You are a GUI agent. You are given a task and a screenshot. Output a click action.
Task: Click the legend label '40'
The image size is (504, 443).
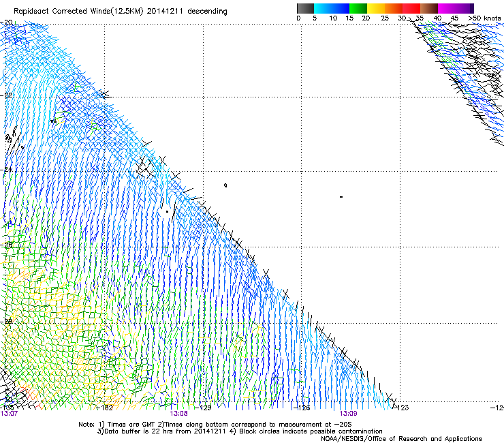437,18
